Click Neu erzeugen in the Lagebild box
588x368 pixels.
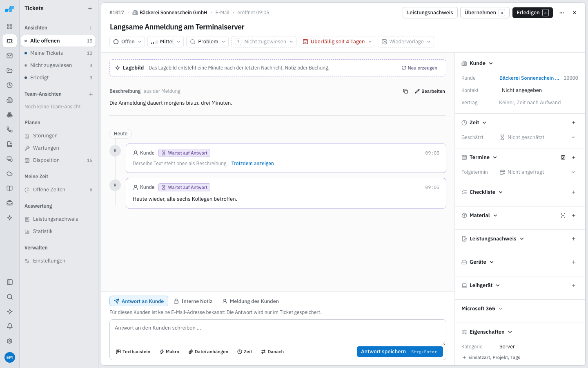point(419,68)
